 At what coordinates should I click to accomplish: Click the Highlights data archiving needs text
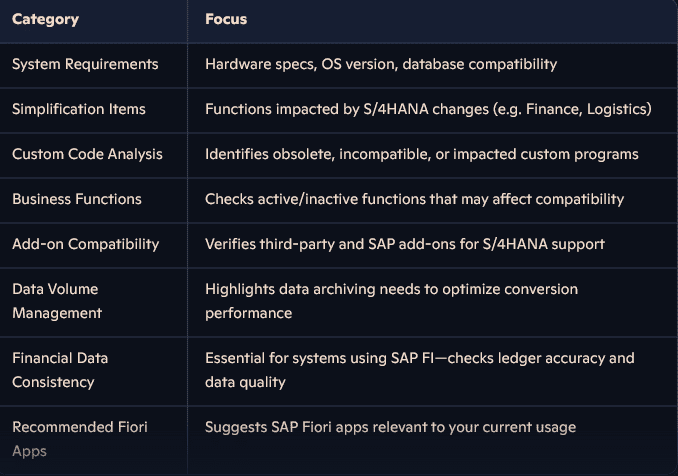pyautogui.click(x=391, y=301)
